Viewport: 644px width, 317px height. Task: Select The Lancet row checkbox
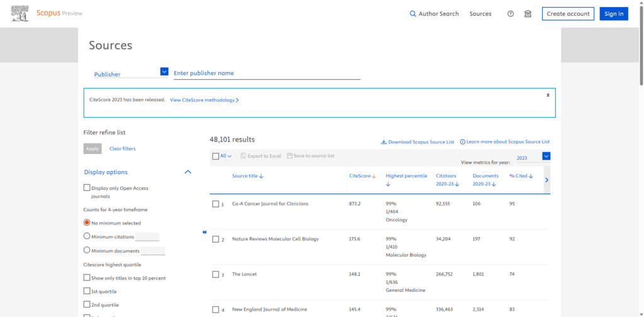pyautogui.click(x=216, y=275)
